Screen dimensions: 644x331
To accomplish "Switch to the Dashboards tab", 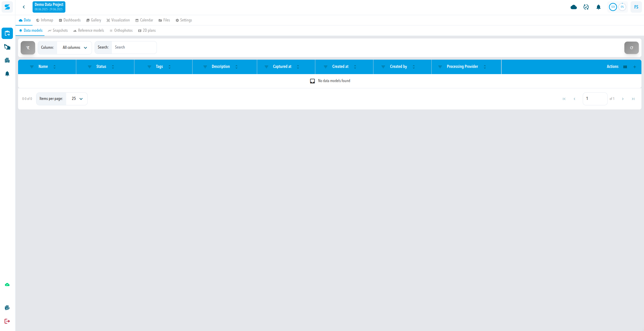I will coord(70,20).
